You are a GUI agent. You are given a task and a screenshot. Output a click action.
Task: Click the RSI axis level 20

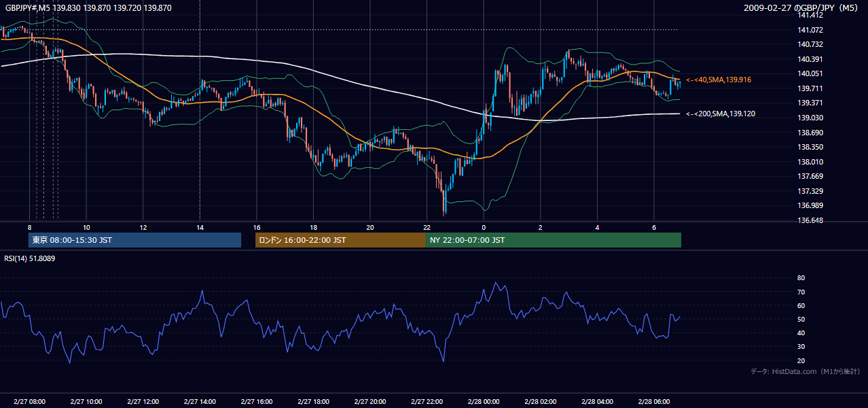point(801,360)
